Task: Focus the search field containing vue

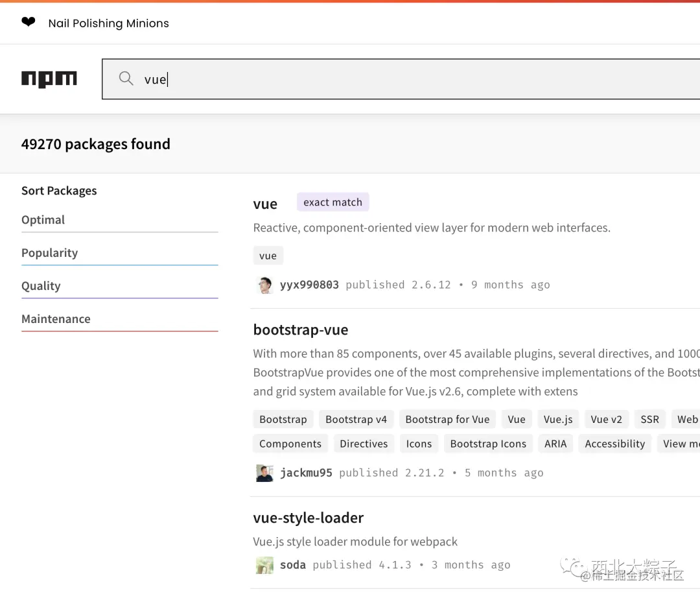Action: (x=401, y=79)
